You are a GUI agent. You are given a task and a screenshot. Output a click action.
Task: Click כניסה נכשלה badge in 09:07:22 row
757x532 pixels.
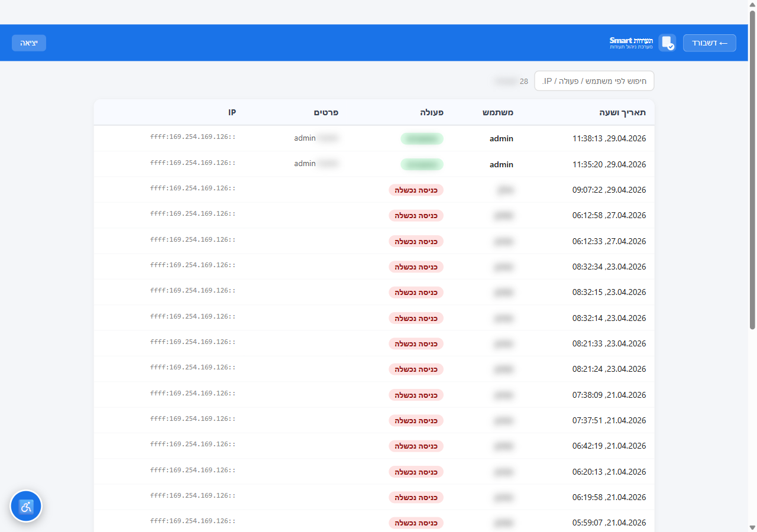416,190
